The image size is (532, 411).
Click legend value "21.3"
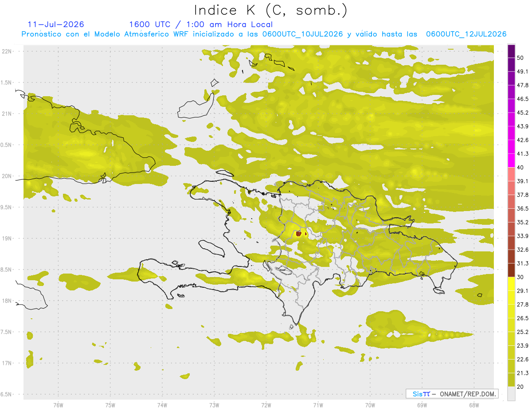point(523,373)
